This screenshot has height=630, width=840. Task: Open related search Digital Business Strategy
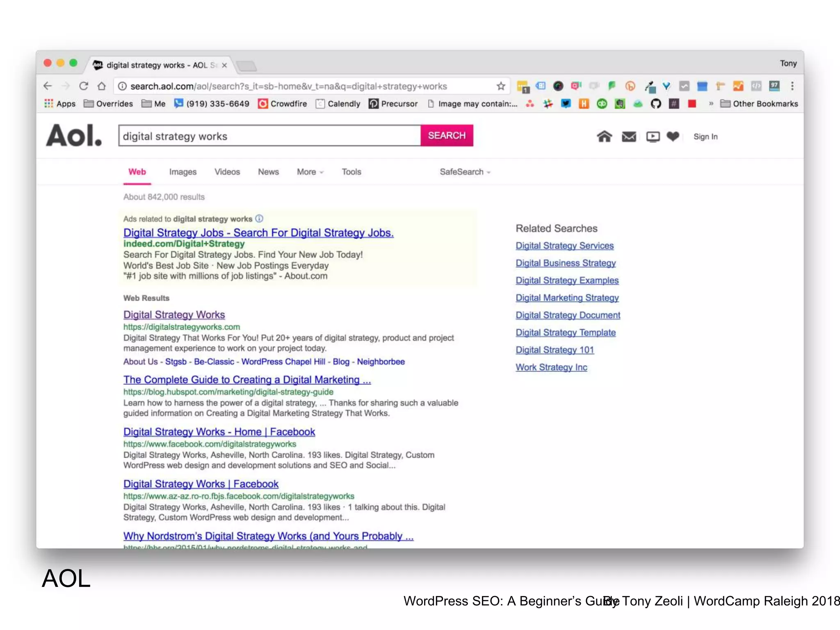(566, 263)
